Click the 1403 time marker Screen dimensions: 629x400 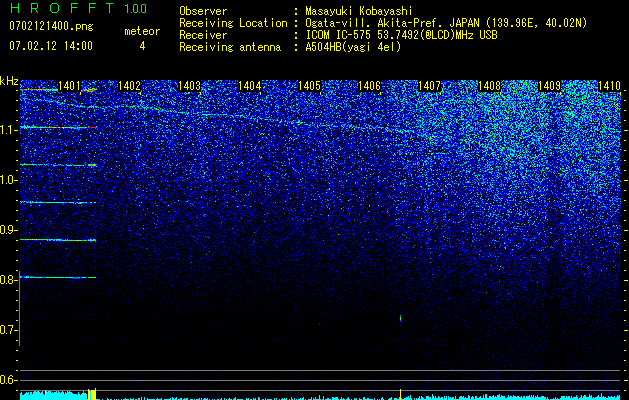[x=189, y=85]
